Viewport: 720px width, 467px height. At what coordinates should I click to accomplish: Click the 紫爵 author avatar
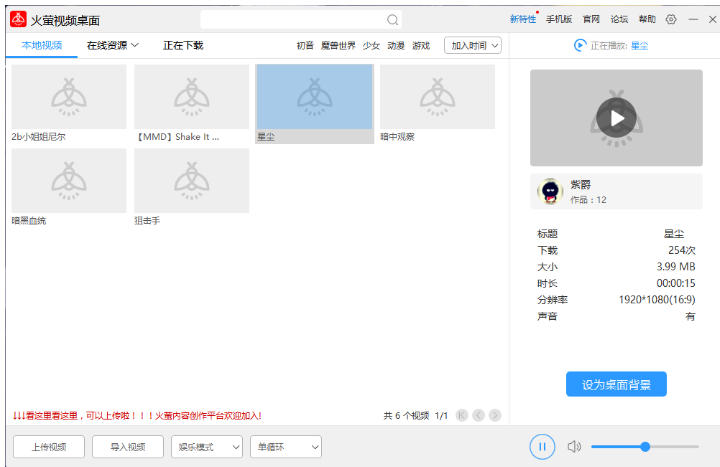coord(550,191)
